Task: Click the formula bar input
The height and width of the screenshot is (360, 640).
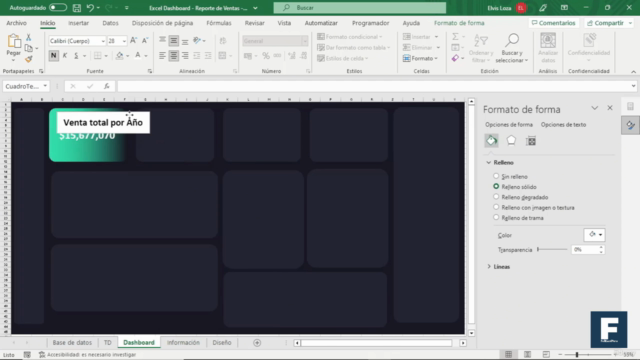Action: pyautogui.click(x=374, y=86)
